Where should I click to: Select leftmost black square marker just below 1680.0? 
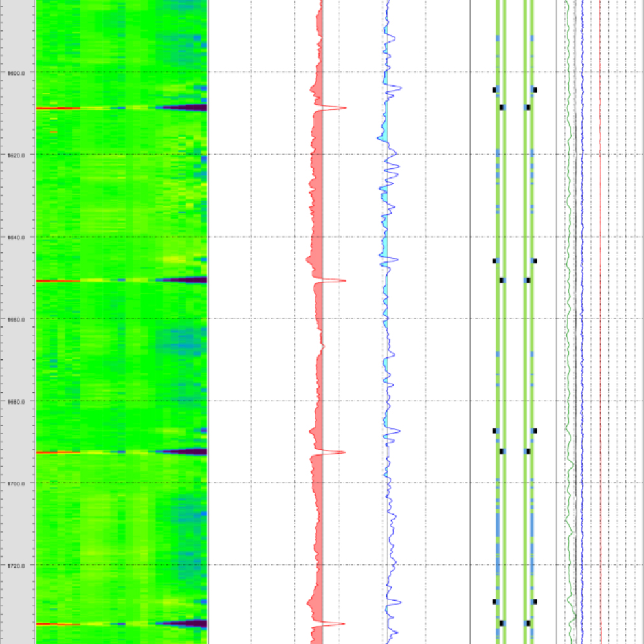click(x=494, y=430)
